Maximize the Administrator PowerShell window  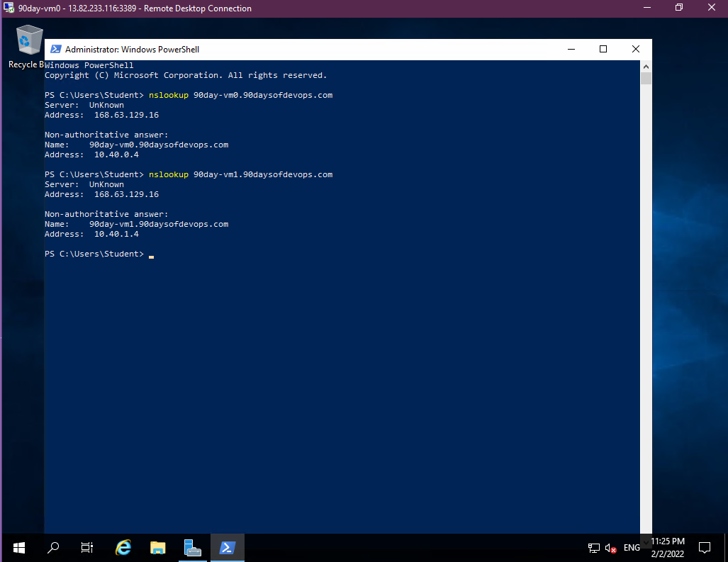pyautogui.click(x=603, y=49)
